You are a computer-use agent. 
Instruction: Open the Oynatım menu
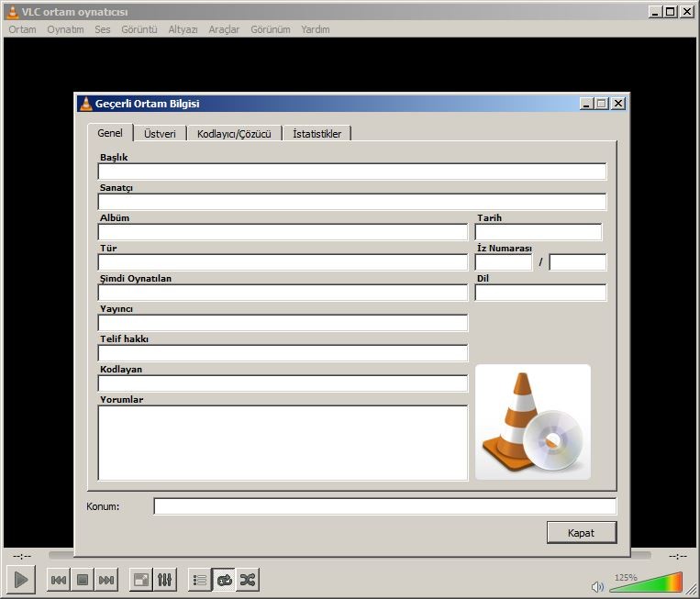65,29
